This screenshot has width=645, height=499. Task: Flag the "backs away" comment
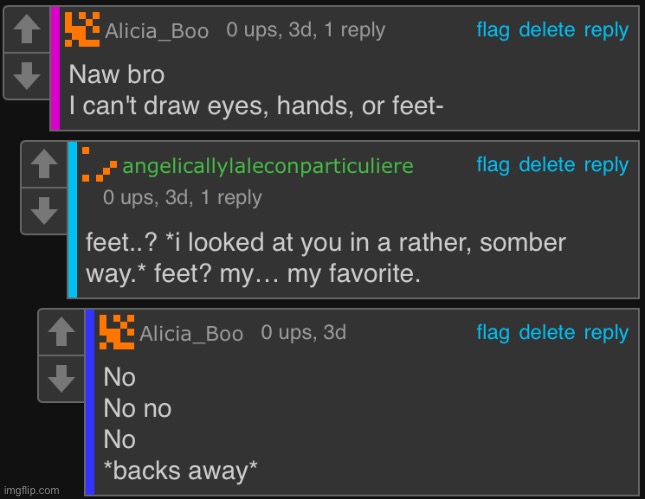(493, 332)
